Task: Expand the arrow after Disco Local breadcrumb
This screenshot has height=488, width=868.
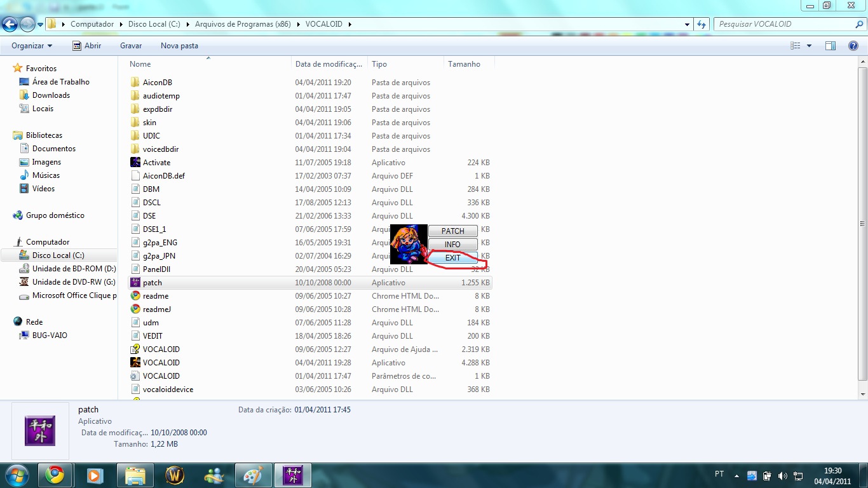Action: 188,24
